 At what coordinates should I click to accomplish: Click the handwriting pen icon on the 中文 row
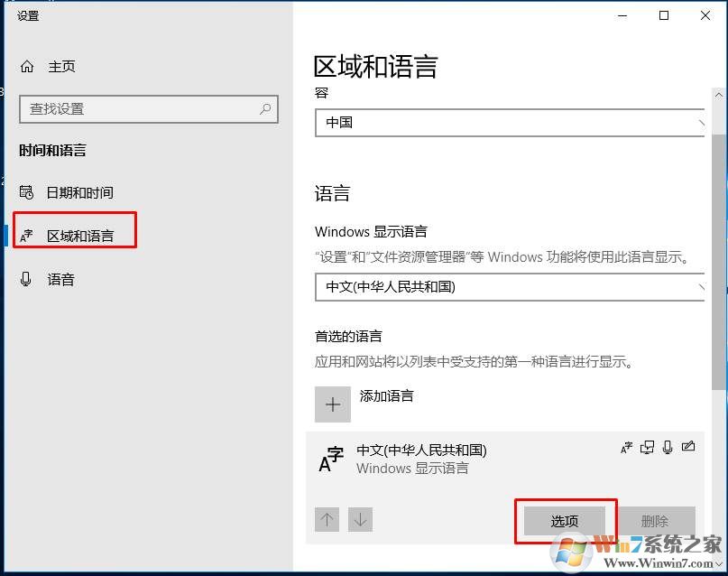tap(689, 447)
